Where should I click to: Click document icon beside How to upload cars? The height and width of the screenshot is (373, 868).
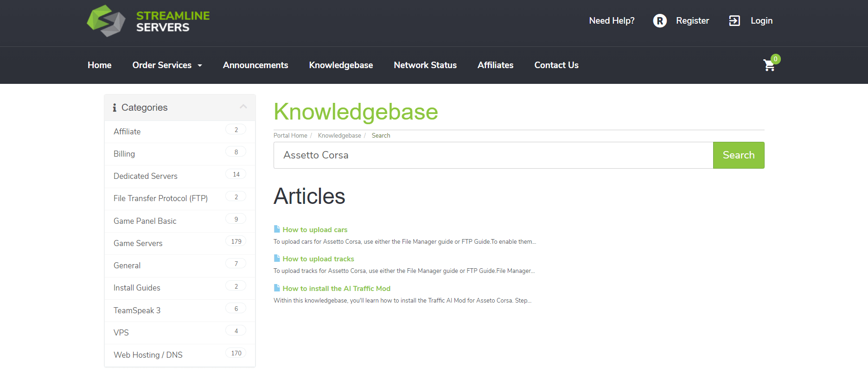tap(277, 229)
